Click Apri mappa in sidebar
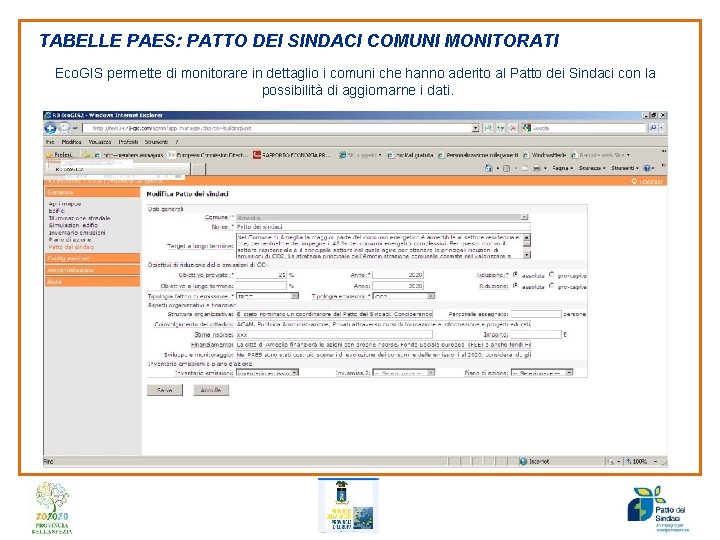720x540 pixels. 65,204
